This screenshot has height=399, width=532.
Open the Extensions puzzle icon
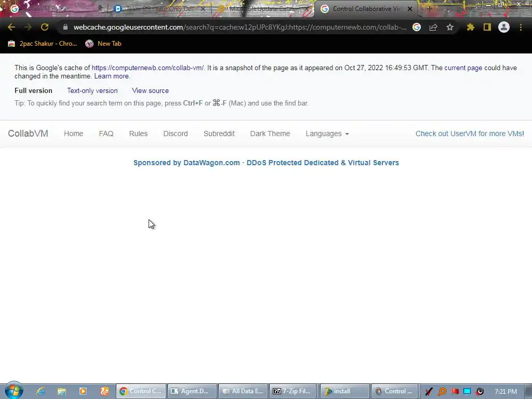click(471, 27)
